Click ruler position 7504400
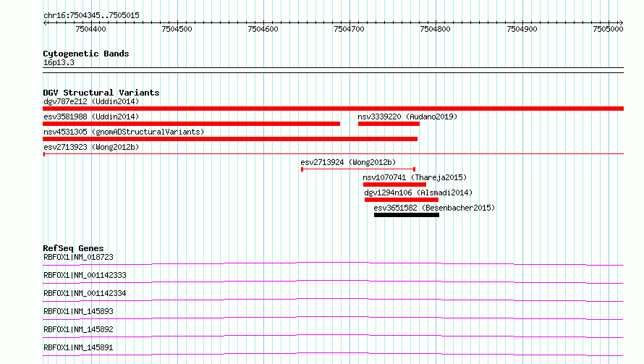Image resolution: width=644 pixels, height=364 pixels. pyautogui.click(x=90, y=29)
